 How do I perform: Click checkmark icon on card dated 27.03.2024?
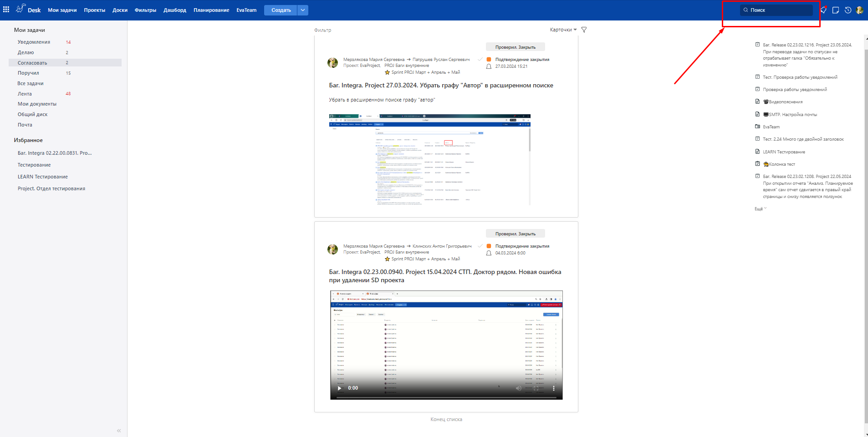[x=480, y=59]
